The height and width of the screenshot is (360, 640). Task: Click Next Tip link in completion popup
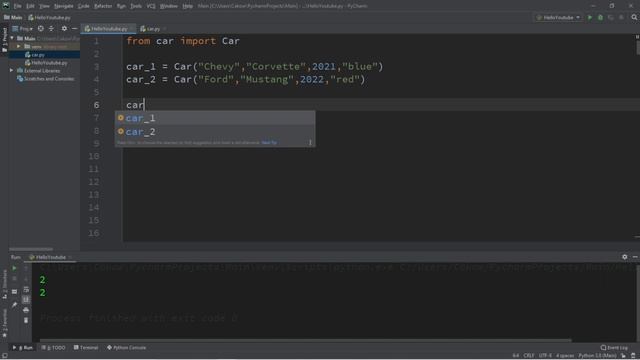(x=269, y=142)
